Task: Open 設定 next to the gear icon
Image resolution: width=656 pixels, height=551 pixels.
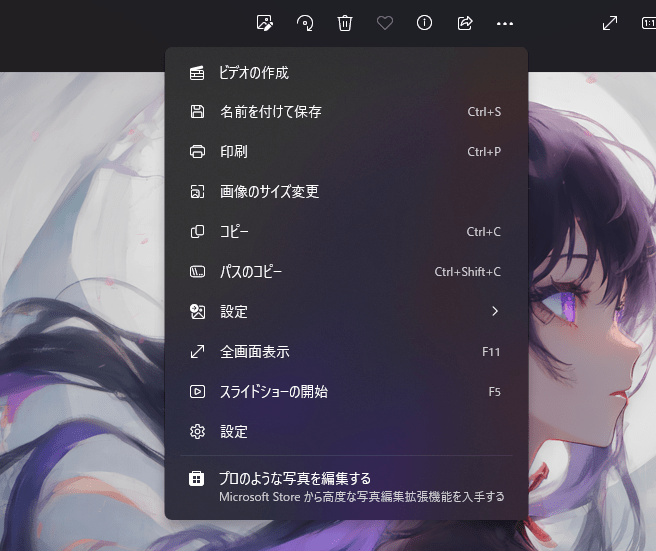Action: (346, 431)
